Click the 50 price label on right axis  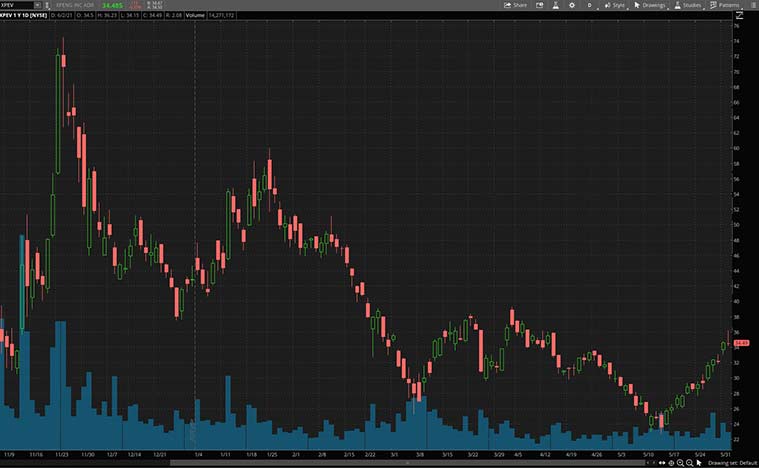(736, 225)
